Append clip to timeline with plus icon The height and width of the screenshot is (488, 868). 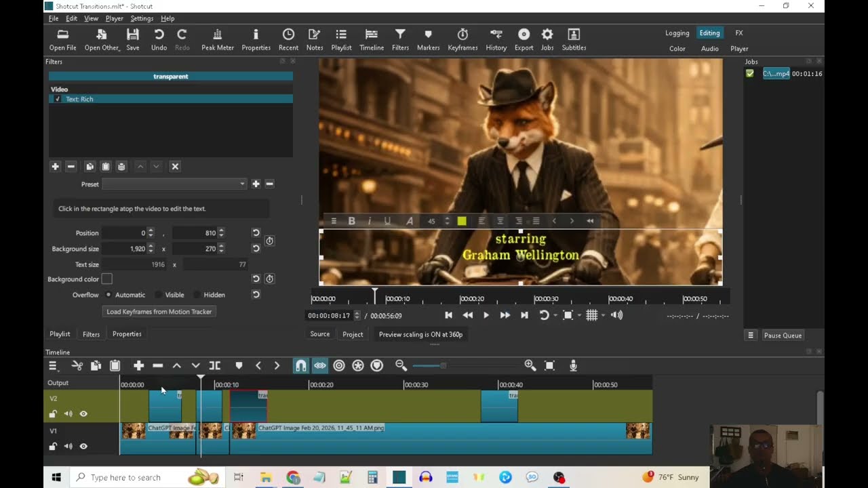138,365
